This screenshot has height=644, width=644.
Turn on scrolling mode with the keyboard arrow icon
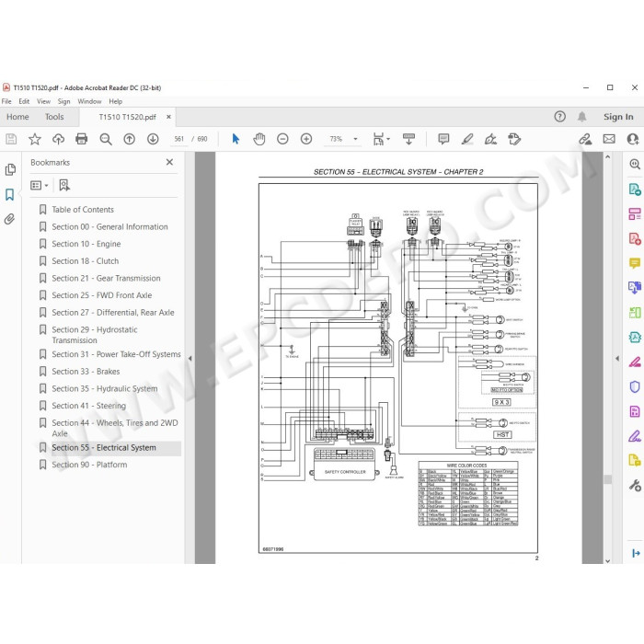pyautogui.click(x=408, y=139)
